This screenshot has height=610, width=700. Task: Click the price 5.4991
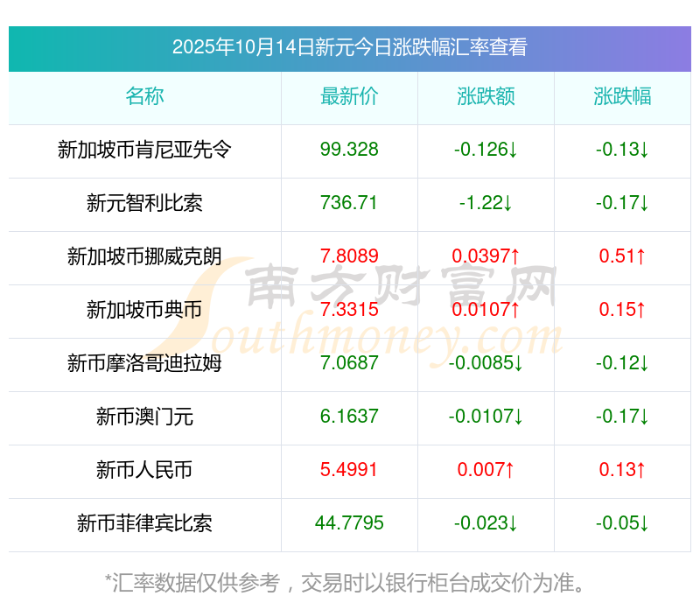click(x=349, y=470)
